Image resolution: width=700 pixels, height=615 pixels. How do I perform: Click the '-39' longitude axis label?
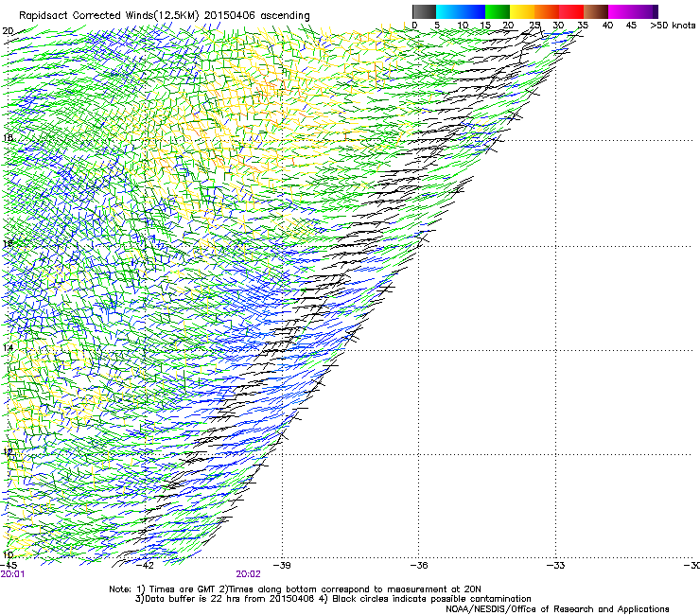(x=282, y=566)
